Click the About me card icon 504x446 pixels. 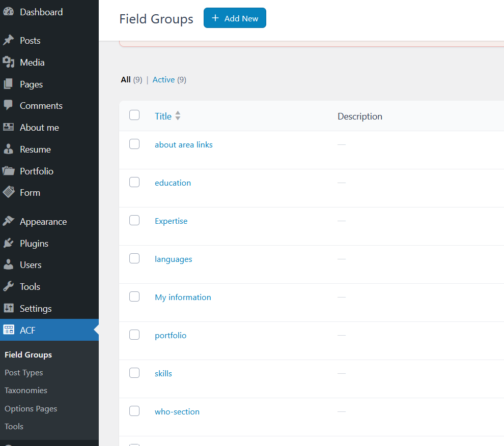(8, 127)
